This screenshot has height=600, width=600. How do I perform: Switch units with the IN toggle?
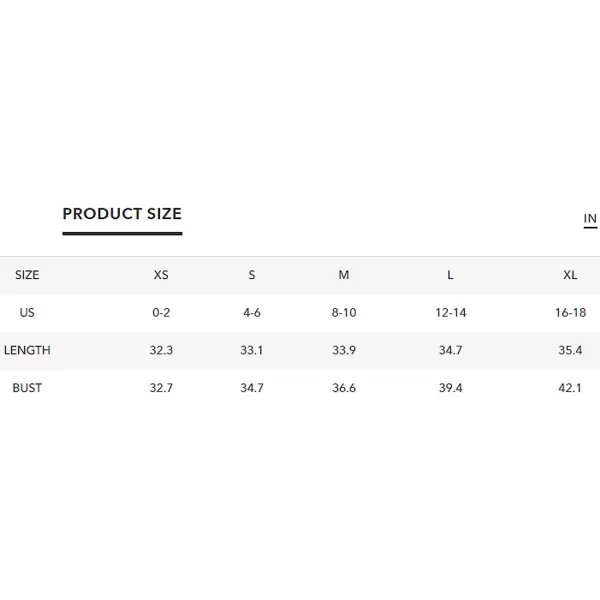coord(590,218)
